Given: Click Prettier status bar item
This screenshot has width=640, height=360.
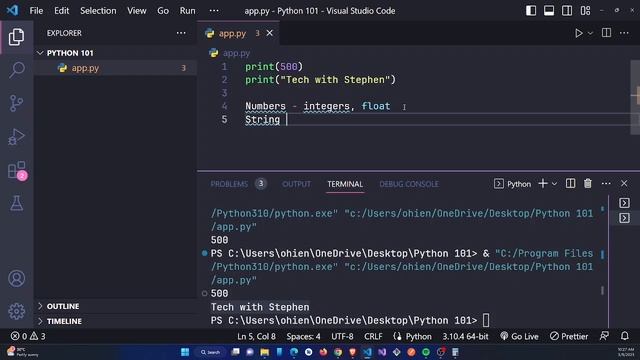Looking at the screenshot, I should (569, 336).
